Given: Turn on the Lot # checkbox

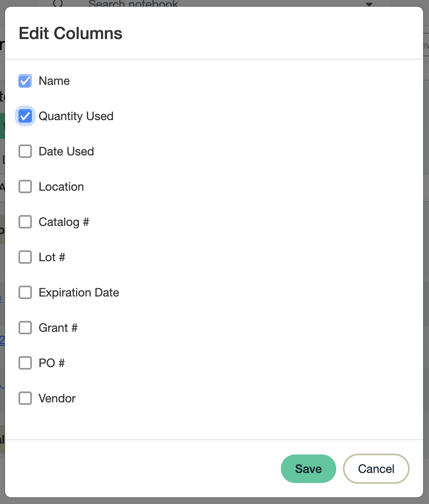Looking at the screenshot, I should point(25,257).
